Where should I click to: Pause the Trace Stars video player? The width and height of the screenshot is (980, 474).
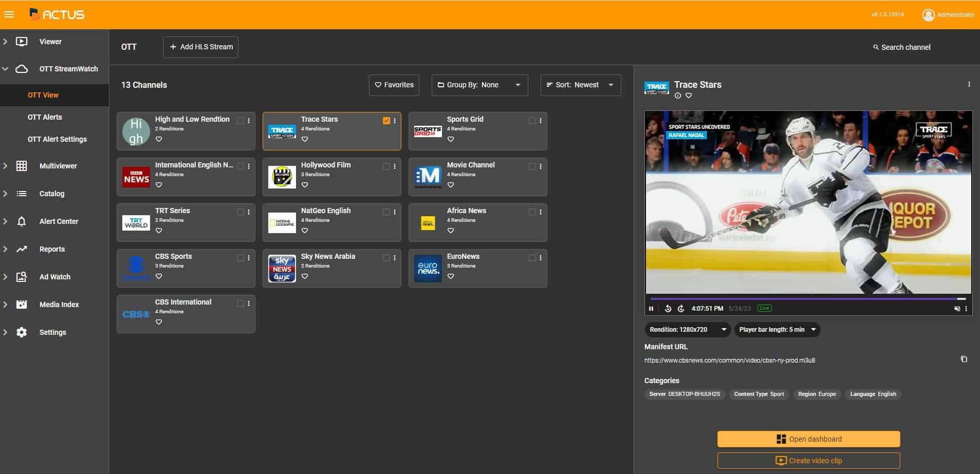(651, 309)
